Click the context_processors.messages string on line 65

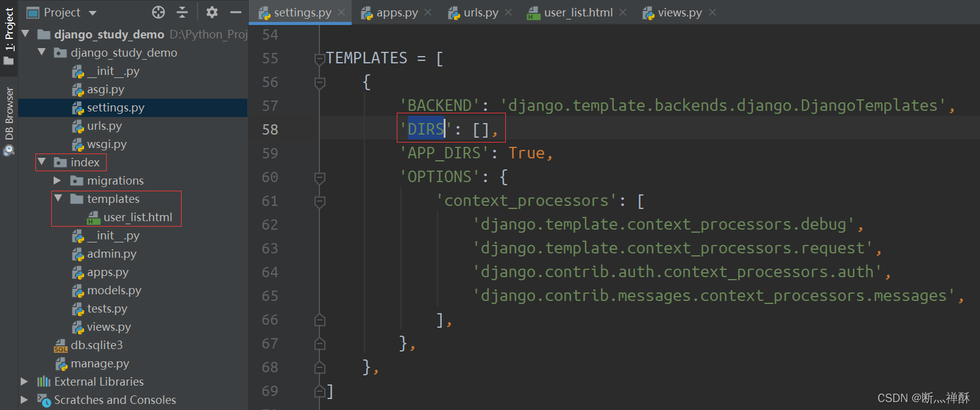[x=714, y=295]
